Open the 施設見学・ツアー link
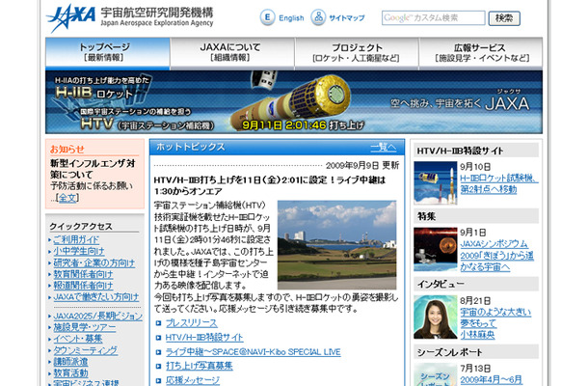Image resolution: width=588 pixels, height=386 pixels. [85, 327]
